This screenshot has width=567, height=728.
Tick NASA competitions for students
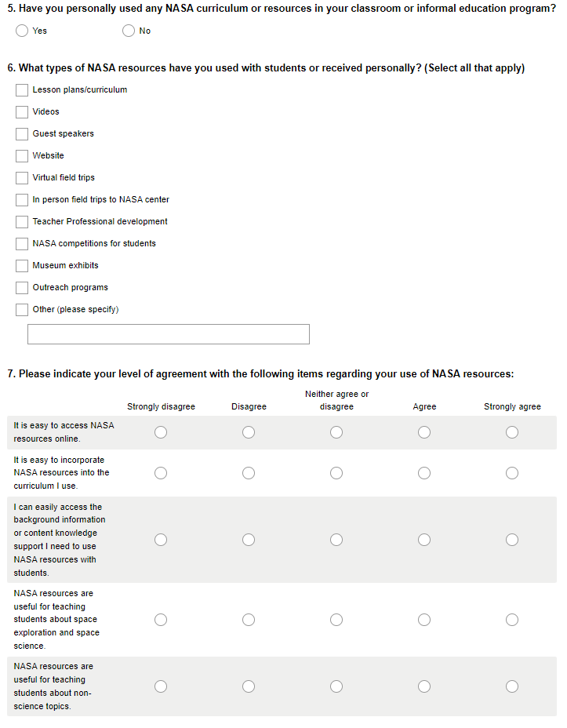coord(22,244)
